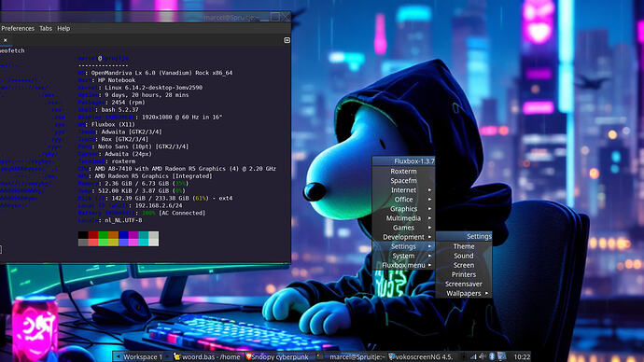Expand the Office submenu
Image resolution: width=644 pixels, height=362 pixels.
tap(403, 200)
